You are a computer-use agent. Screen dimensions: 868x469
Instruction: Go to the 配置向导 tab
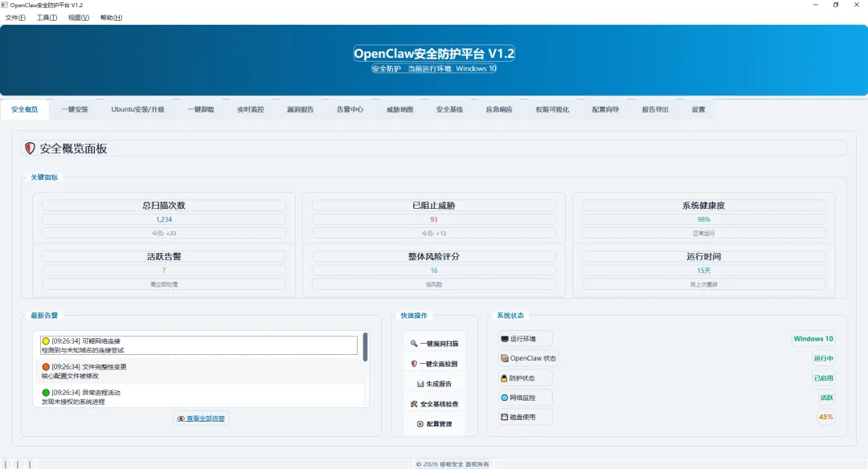click(x=606, y=109)
